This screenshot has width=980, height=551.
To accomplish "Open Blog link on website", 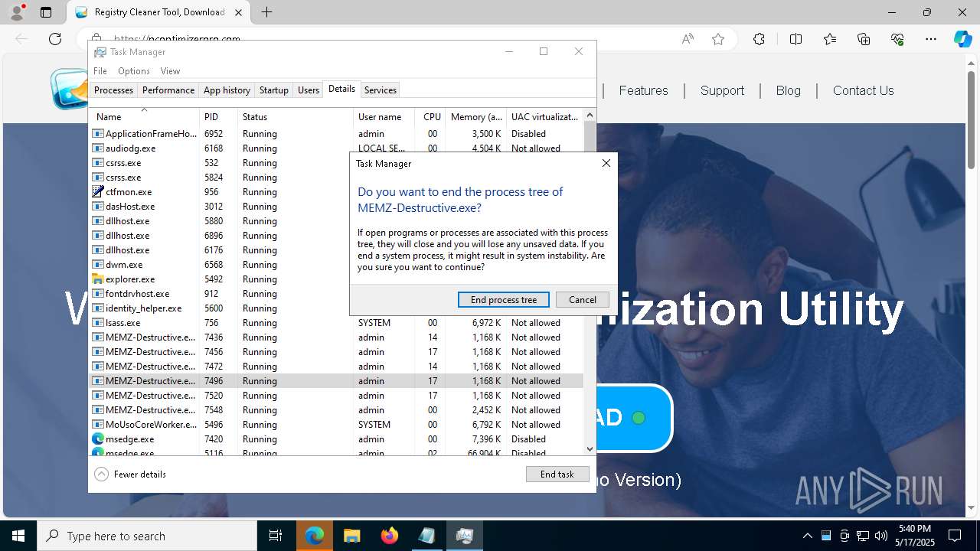I will (788, 90).
